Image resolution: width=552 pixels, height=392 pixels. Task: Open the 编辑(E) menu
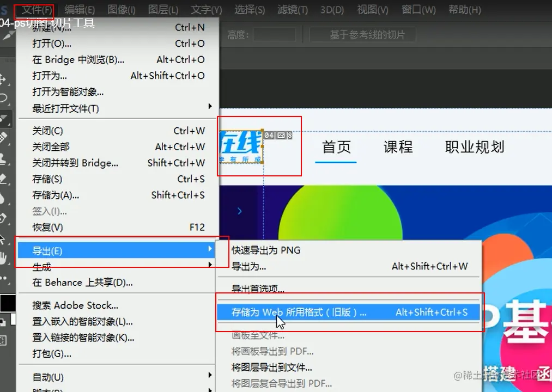point(80,10)
